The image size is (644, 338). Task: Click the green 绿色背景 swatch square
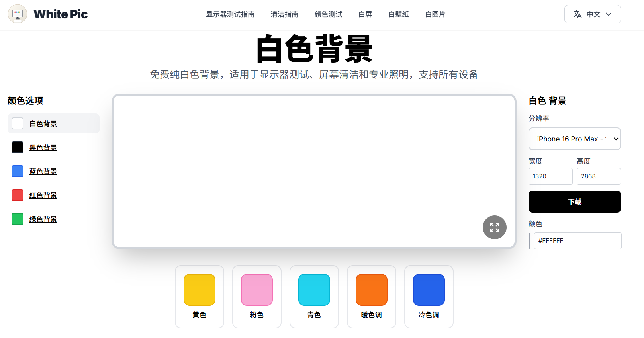pos(18,219)
